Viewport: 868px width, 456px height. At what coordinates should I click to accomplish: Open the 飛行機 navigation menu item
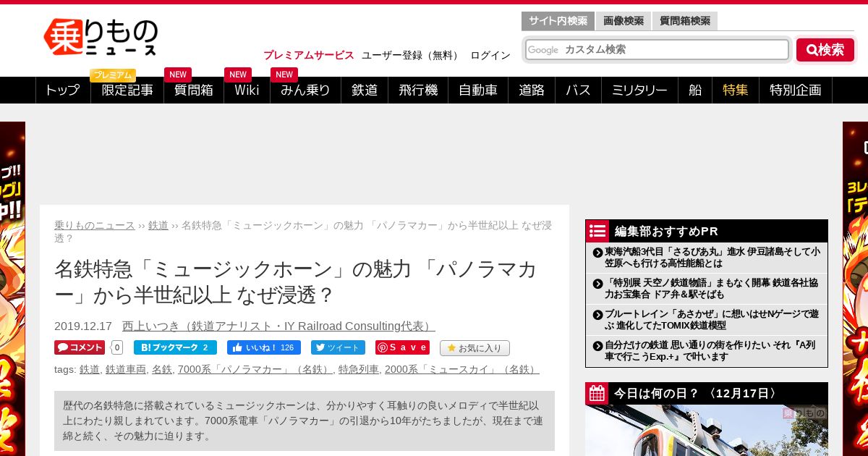pos(418,90)
